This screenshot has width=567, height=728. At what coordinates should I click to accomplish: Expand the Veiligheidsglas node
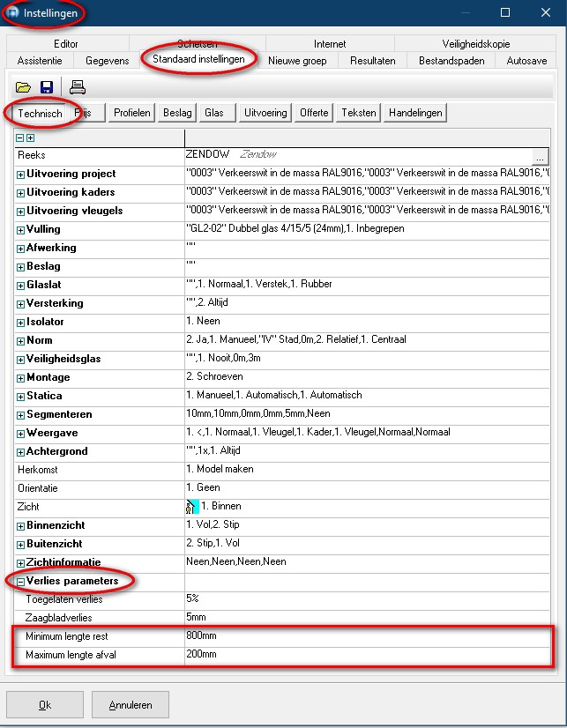point(20,360)
